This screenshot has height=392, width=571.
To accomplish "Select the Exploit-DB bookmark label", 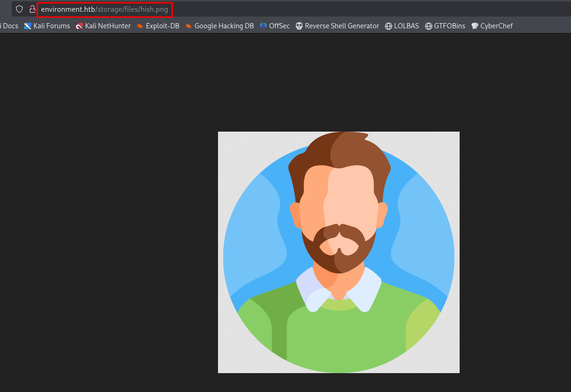I will [162, 26].
